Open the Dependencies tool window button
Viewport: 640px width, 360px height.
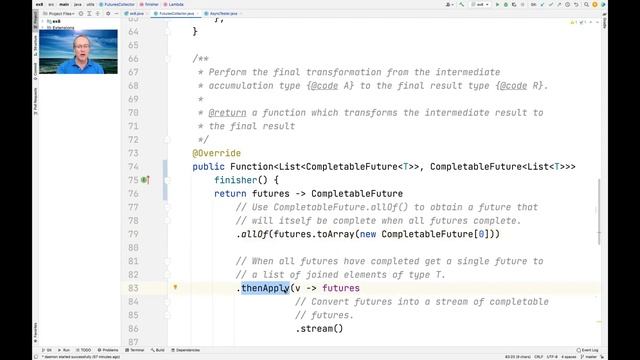coord(186,350)
